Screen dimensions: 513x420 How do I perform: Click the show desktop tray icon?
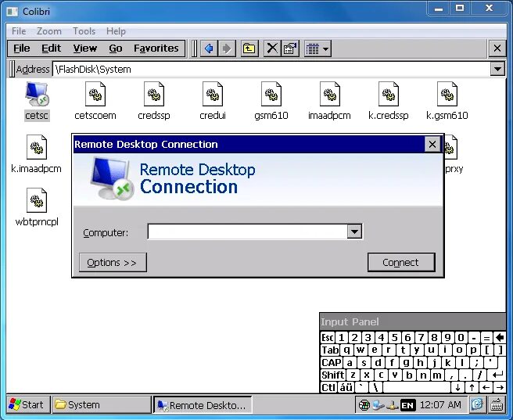477,405
